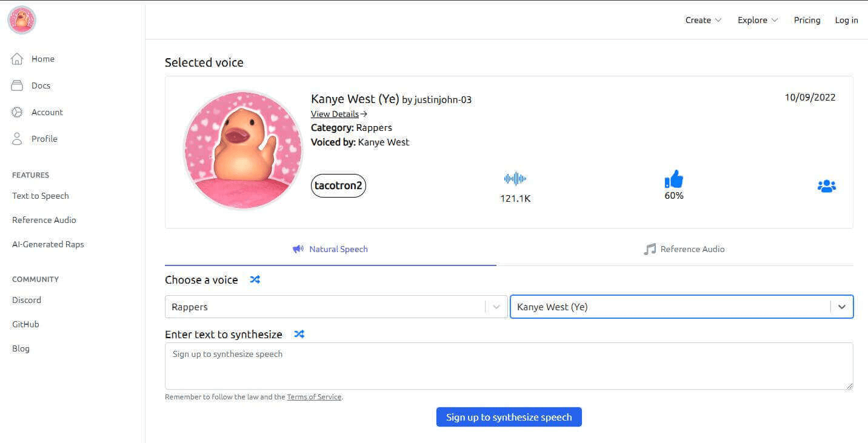
Task: Open the Rappers category dropdown
Action: coord(336,307)
